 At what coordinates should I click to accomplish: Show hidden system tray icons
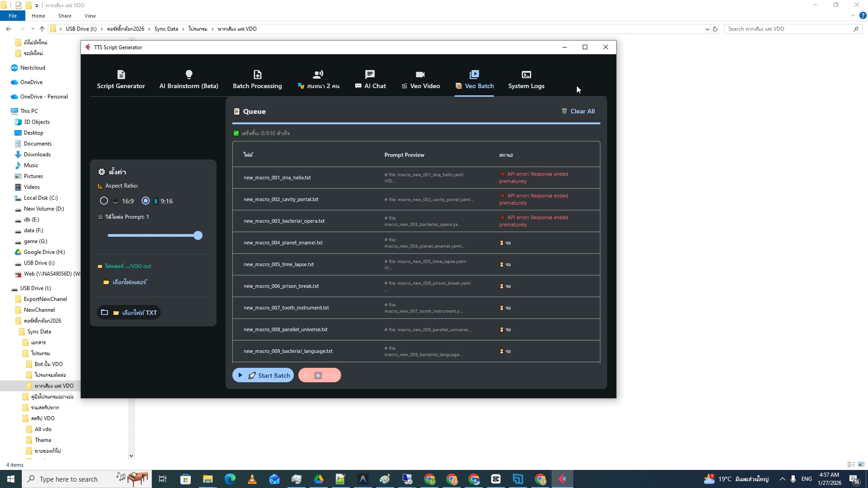click(782, 479)
